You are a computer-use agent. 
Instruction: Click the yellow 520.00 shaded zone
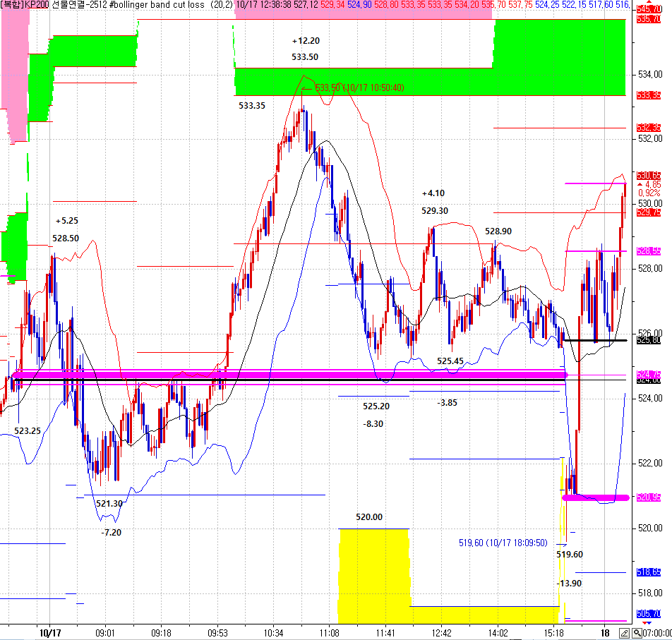(x=373, y=572)
